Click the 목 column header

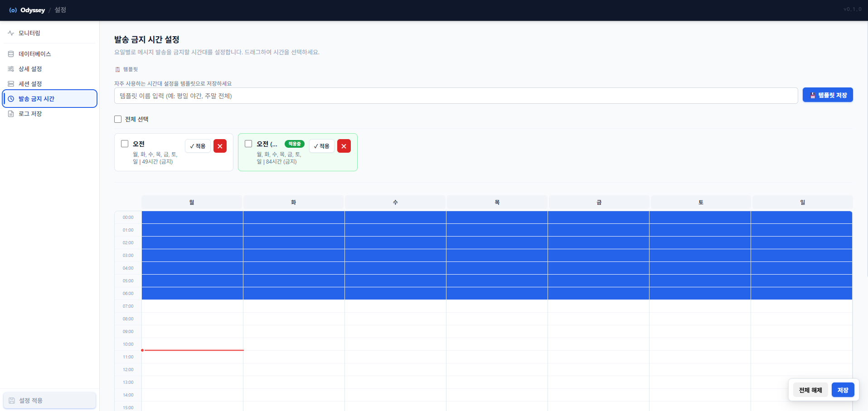coord(497,202)
